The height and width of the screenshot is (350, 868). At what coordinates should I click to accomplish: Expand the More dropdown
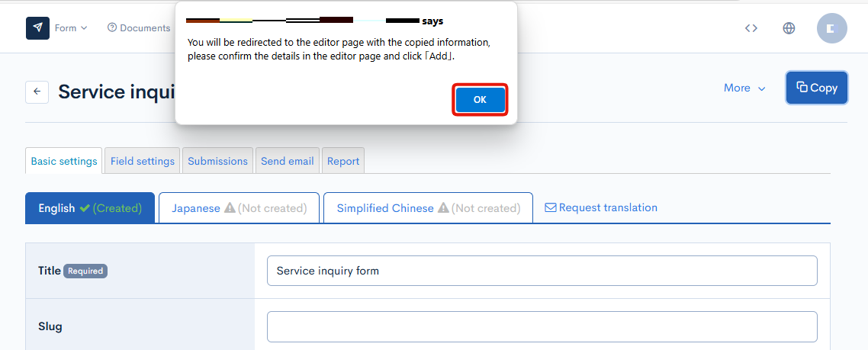pyautogui.click(x=744, y=88)
